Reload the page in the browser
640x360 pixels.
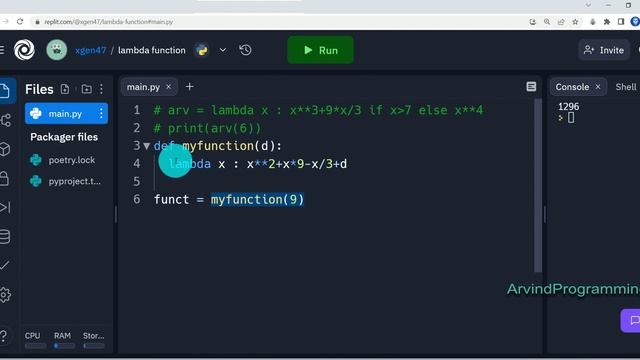tap(20, 22)
